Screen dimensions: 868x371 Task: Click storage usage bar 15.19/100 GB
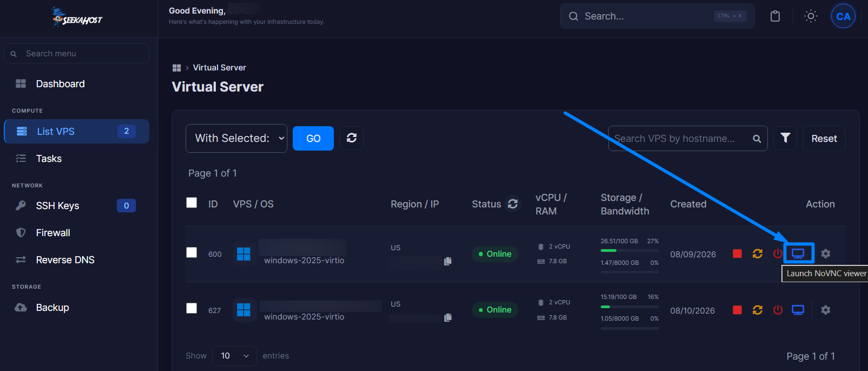pos(629,307)
